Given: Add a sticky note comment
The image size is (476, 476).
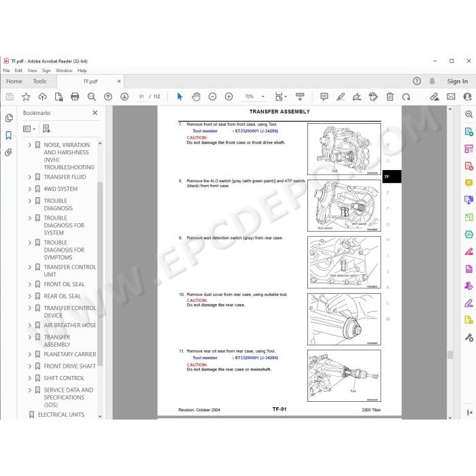Looking at the screenshot, I should [324, 97].
